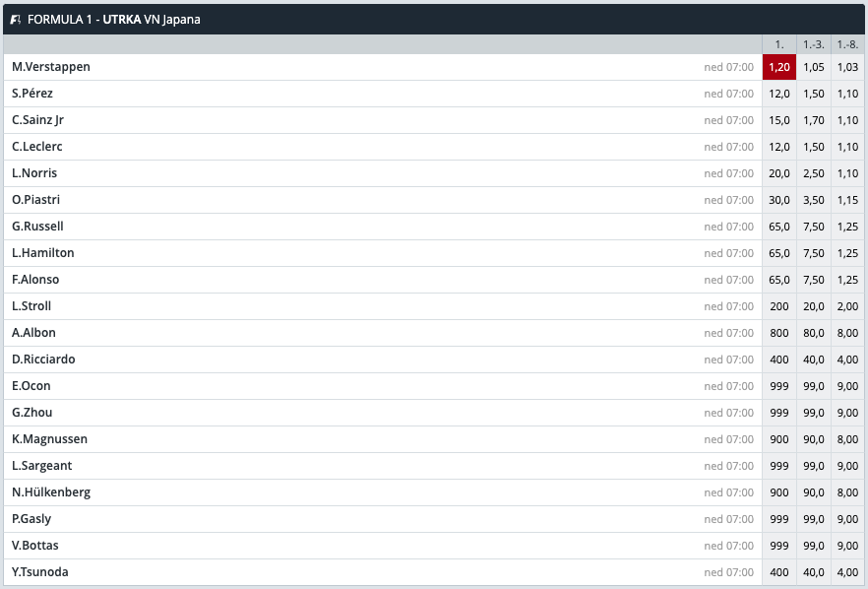
Task: Click the Formula 1 icon in header
Action: [16, 19]
